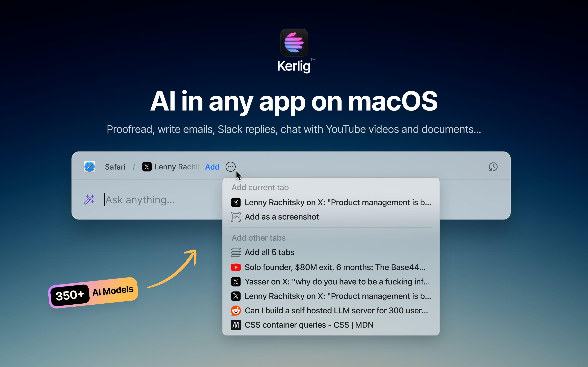Add CSS container queries MDN tab

[308, 325]
